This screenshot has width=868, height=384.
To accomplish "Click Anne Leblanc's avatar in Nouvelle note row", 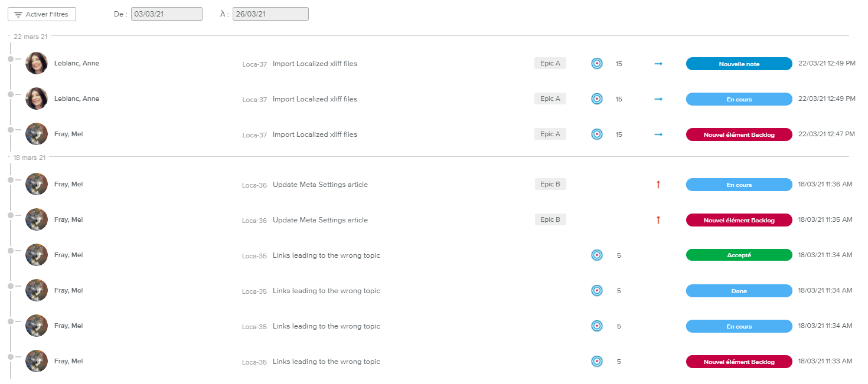I will tap(37, 64).
